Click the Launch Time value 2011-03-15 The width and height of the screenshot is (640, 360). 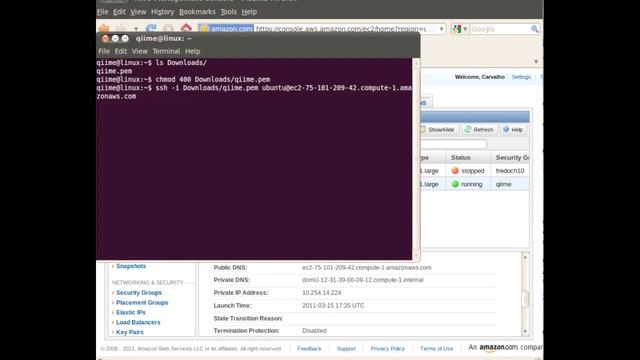tap(333, 305)
